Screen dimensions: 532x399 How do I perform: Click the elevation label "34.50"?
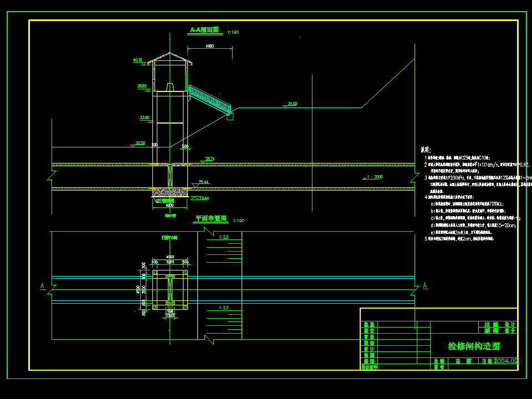pos(293,104)
